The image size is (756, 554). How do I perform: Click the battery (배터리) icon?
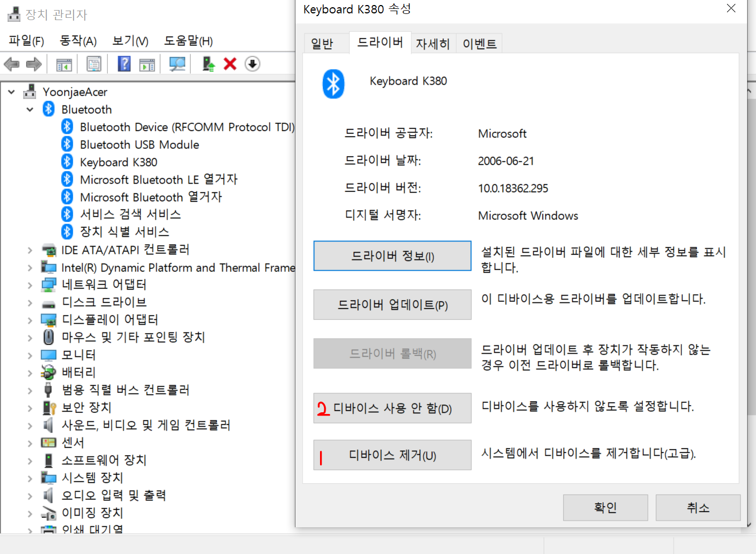tap(49, 372)
